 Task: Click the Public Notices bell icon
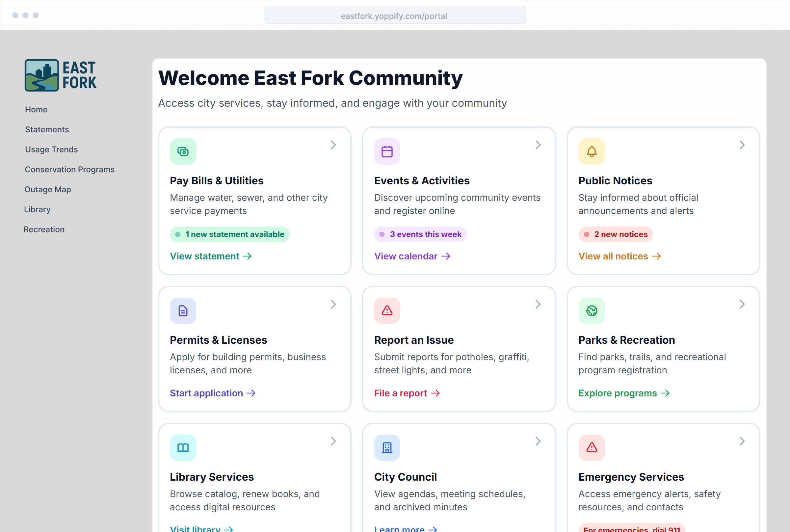(x=591, y=151)
